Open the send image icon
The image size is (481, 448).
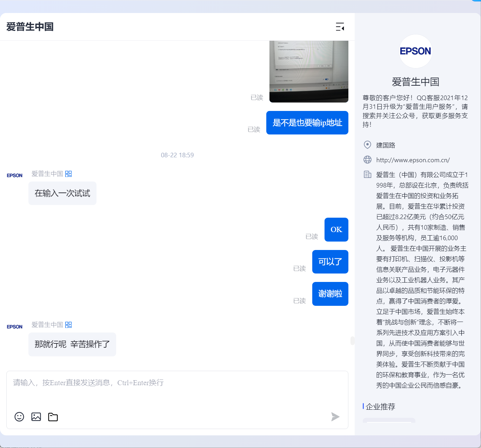click(36, 417)
